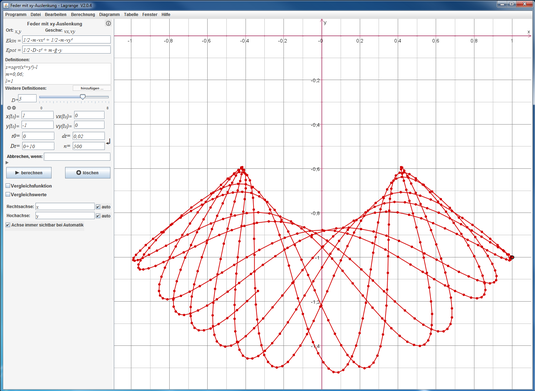Uncheck Achse immer sichtbar bei Automatik

coord(8,225)
